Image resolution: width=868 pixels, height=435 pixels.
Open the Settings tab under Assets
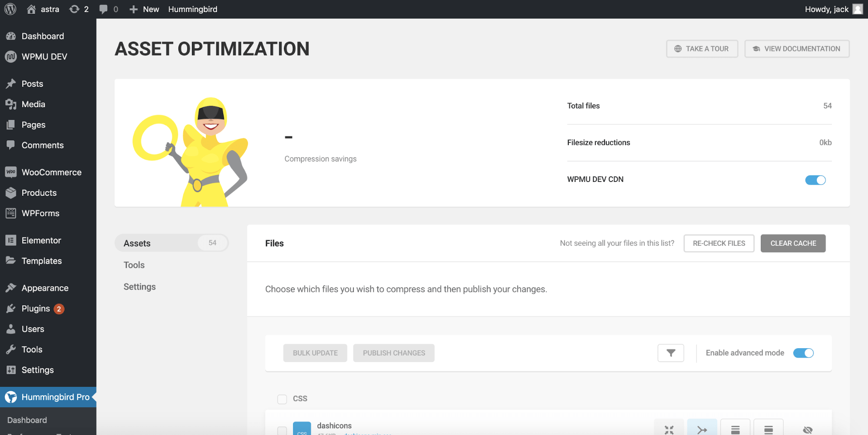click(139, 287)
